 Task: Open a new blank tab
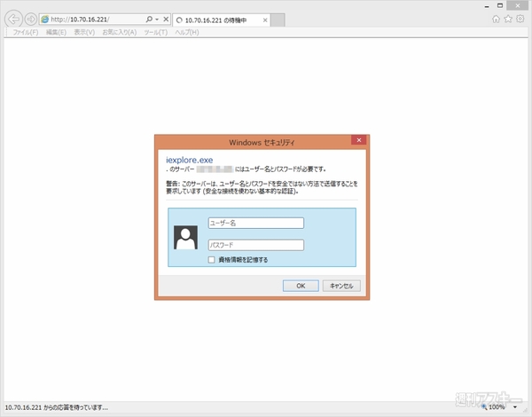278,20
